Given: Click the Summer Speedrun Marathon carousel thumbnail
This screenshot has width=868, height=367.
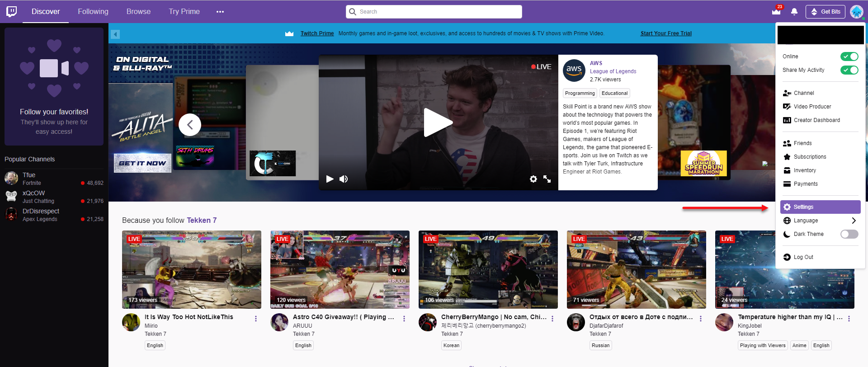Looking at the screenshot, I should click(703, 163).
